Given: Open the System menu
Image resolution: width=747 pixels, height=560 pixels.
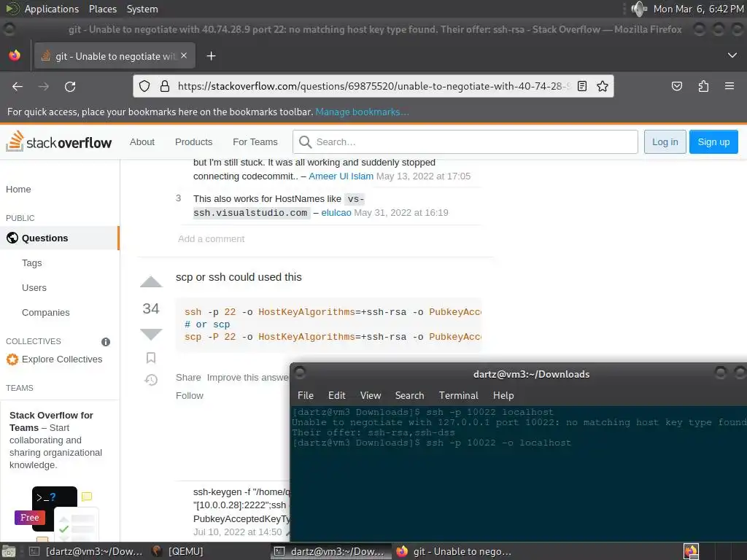Looking at the screenshot, I should [142, 9].
